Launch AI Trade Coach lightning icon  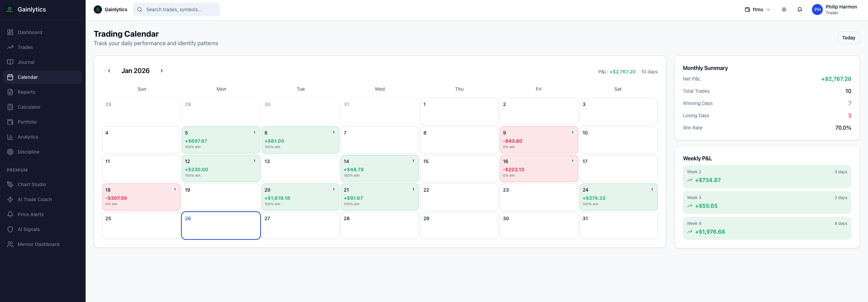[x=10, y=199]
